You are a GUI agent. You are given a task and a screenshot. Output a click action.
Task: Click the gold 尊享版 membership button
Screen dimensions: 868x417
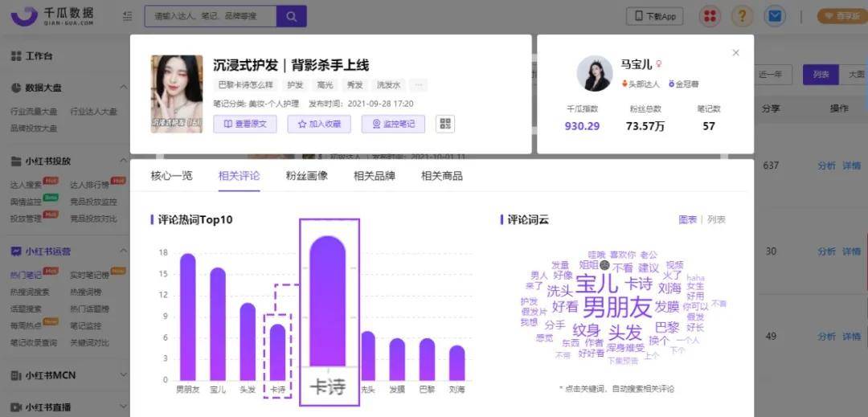(842, 17)
